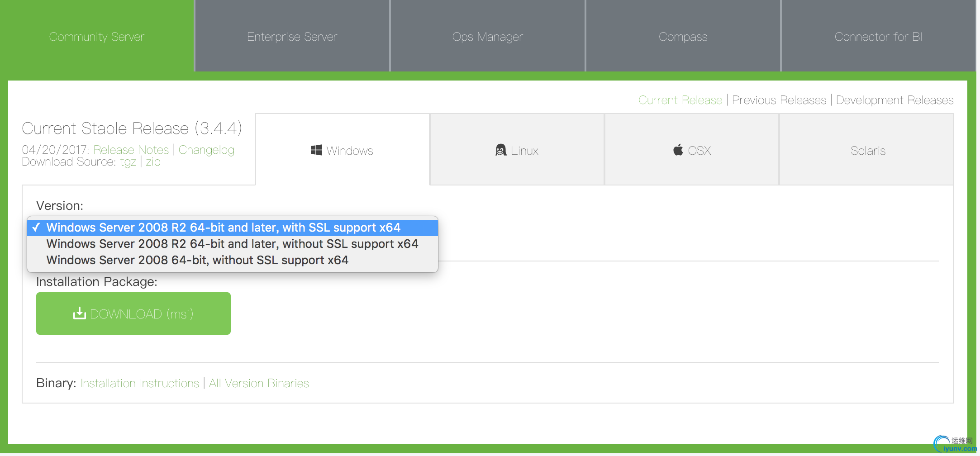Open the Current Release link
This screenshot has height=456, width=980.
coord(680,100)
